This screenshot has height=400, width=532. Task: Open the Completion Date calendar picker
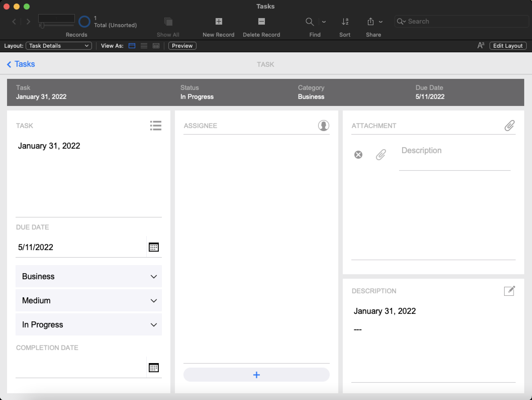[x=154, y=368]
